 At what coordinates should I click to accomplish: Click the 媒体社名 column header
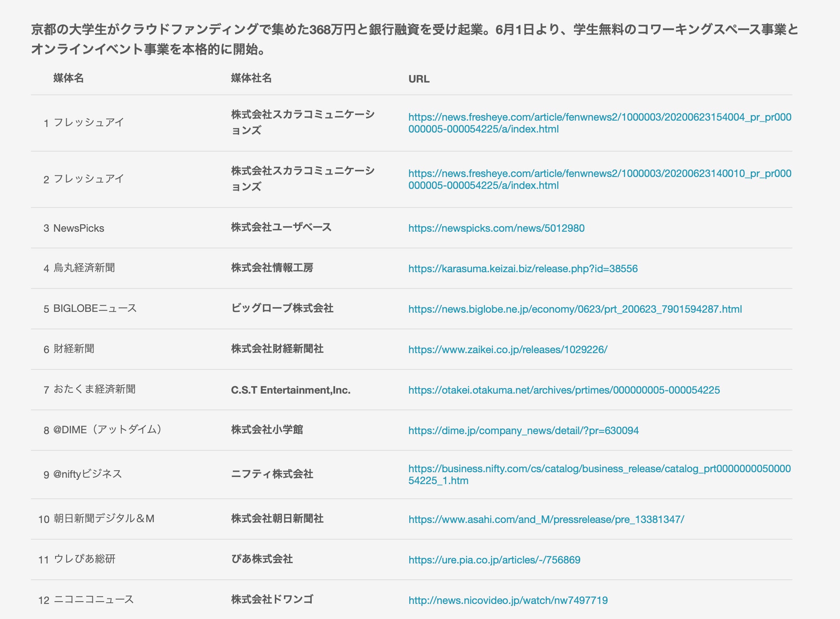point(251,78)
